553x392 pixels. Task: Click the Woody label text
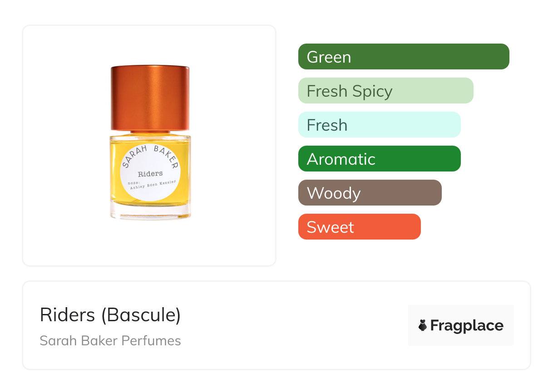click(334, 194)
